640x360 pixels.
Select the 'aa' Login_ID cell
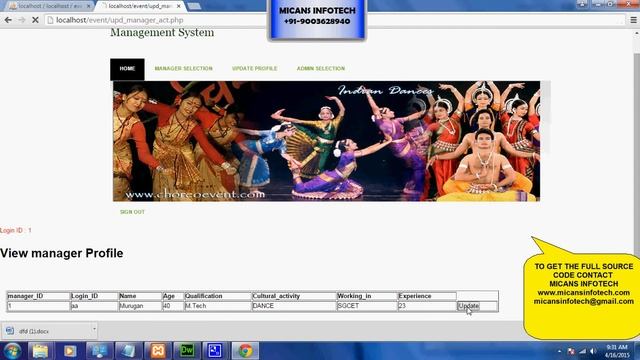pyautogui.click(x=94, y=306)
